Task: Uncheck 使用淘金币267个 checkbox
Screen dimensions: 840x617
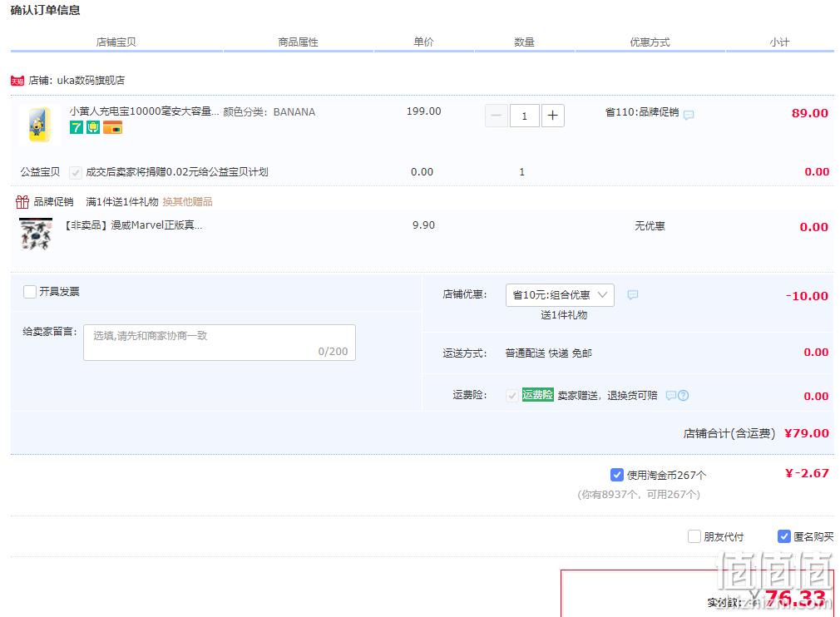Action: [616, 475]
